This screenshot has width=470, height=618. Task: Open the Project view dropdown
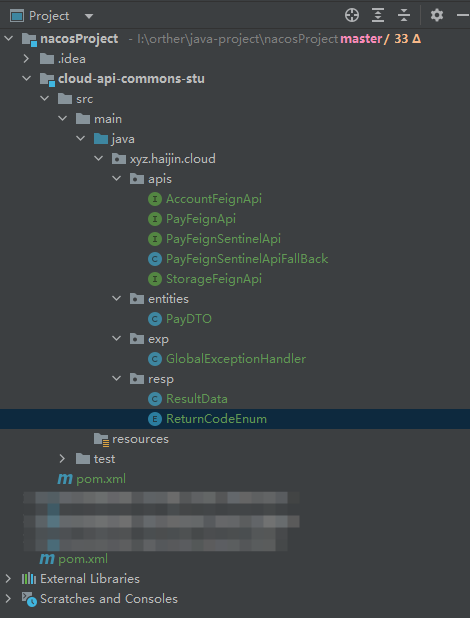click(x=89, y=16)
